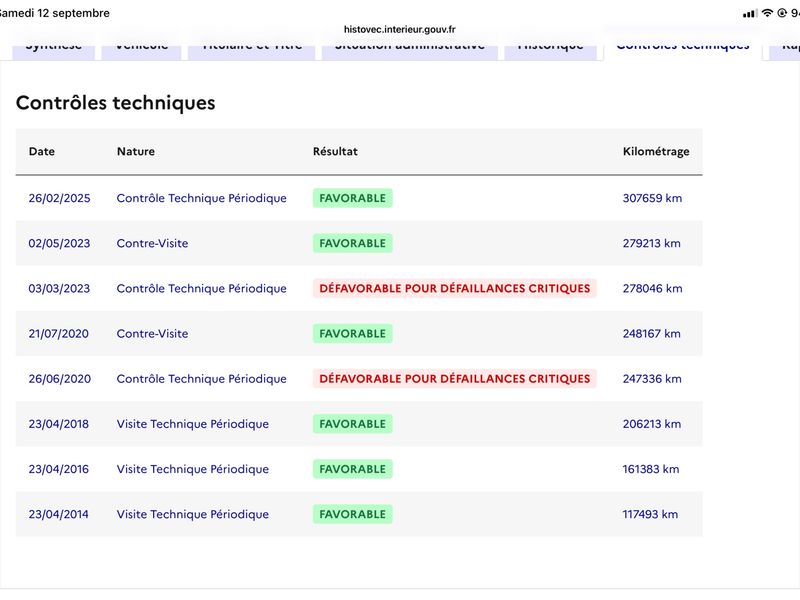
Task: Click FAVORABLE badge for 02/05/2023 Contre-Visite
Action: click(x=353, y=243)
